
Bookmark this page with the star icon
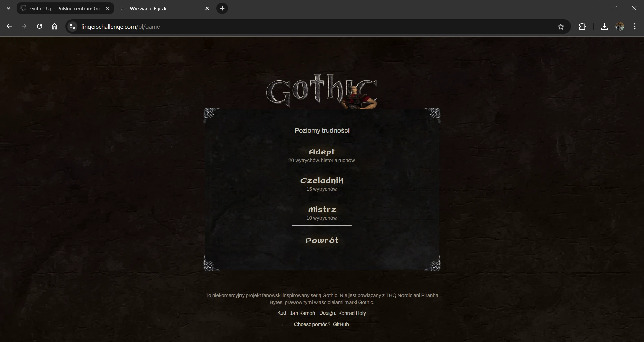[x=561, y=26]
